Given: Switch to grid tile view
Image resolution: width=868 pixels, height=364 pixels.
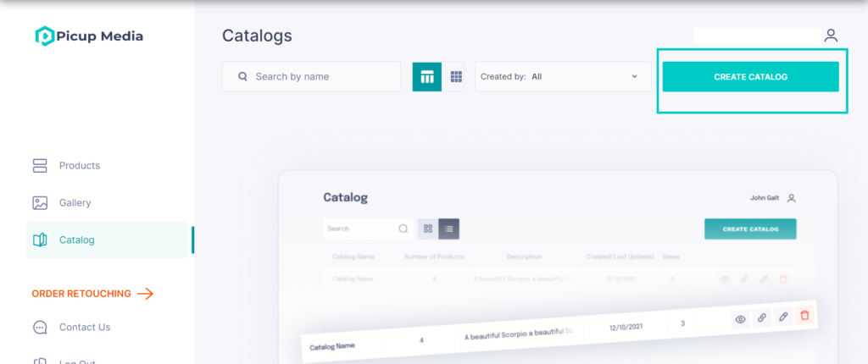Looking at the screenshot, I should (x=456, y=77).
